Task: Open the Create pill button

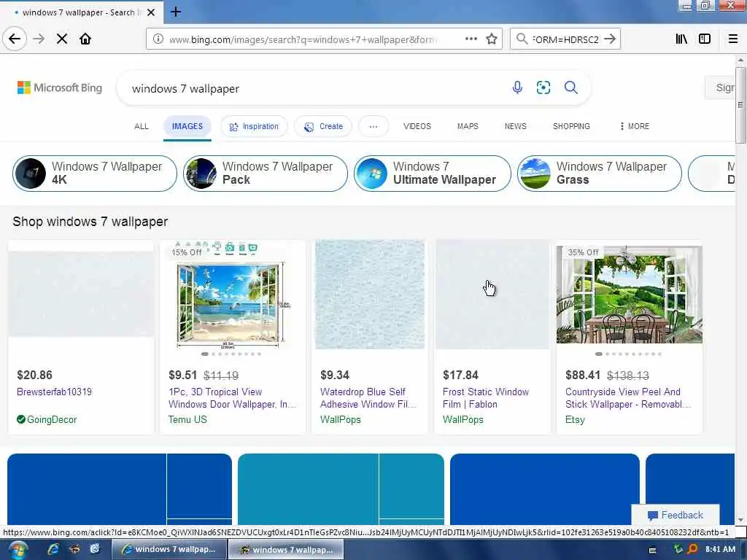Action: click(323, 127)
